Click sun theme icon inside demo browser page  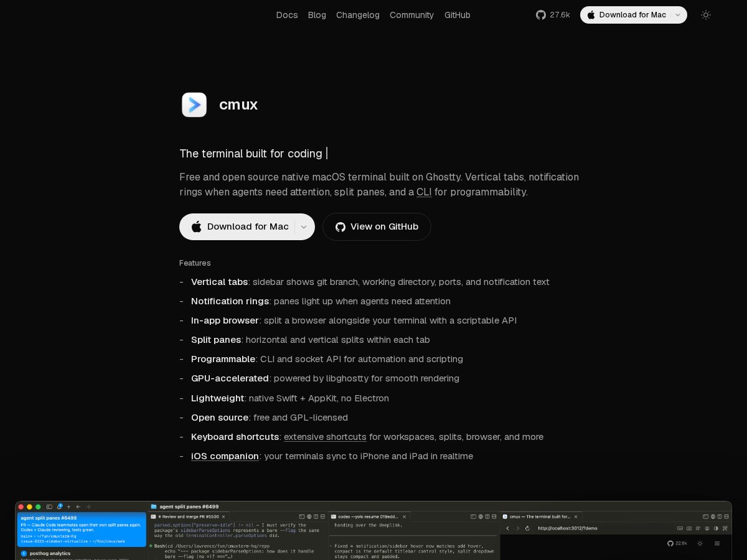point(700,543)
